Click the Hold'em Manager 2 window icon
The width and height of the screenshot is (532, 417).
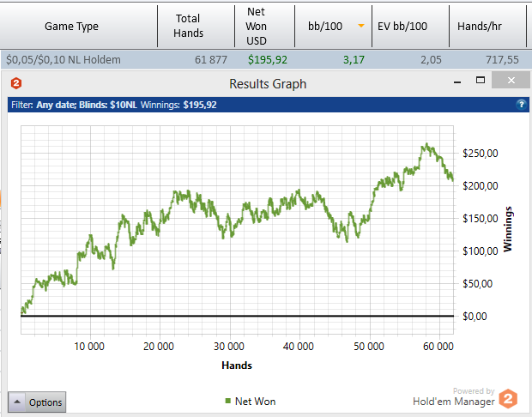point(16,83)
